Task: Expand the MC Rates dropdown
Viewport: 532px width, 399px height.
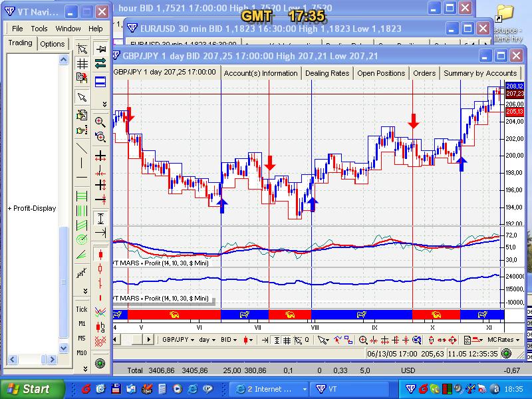Action: (503, 339)
